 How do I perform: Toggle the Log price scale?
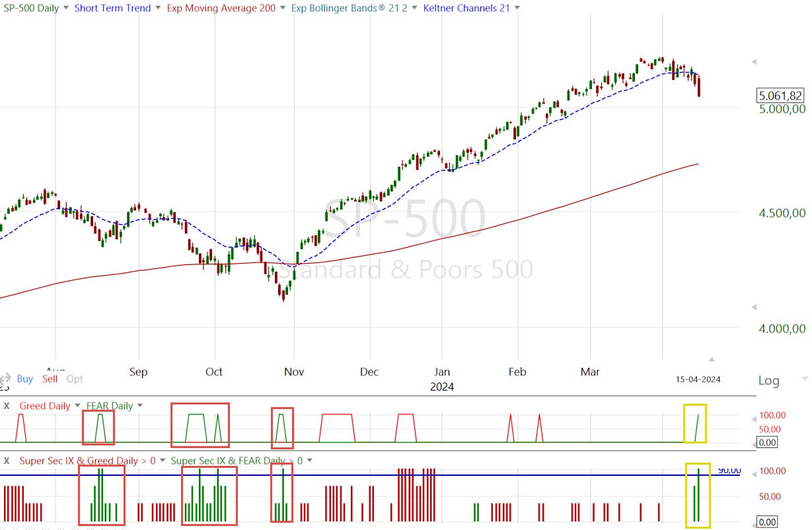click(768, 381)
